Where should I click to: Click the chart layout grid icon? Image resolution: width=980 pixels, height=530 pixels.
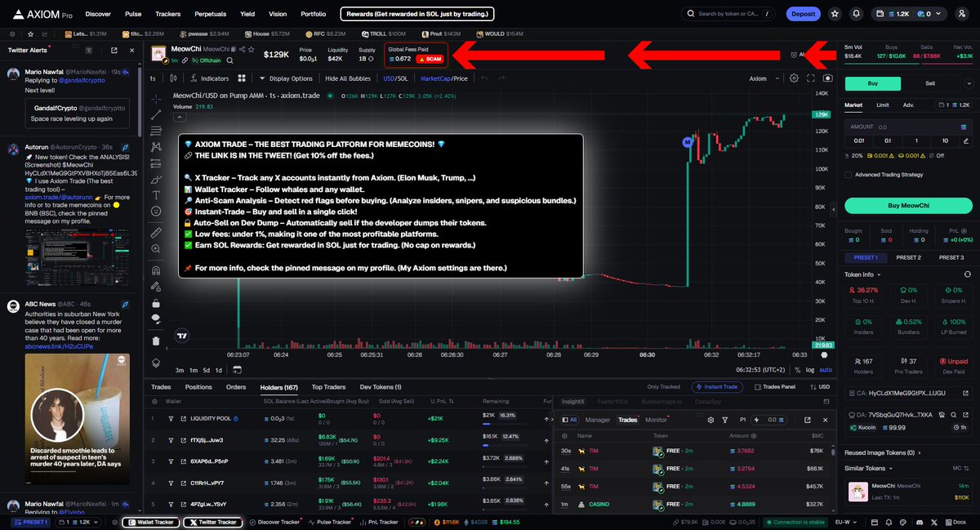(242, 78)
